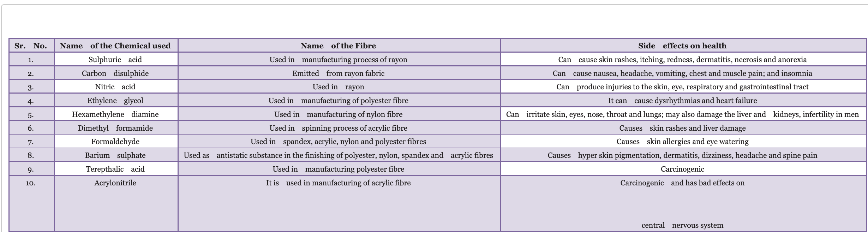The image size is (868, 232).
Task: Click 'Causes skin rashes and liver damage'
Action: point(683,128)
